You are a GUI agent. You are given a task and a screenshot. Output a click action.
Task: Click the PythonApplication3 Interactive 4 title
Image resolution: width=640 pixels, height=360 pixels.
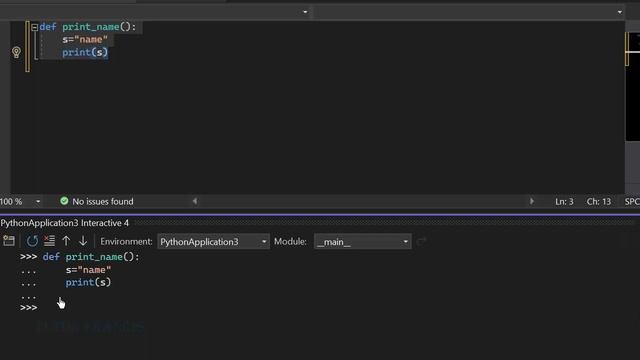click(x=64, y=223)
